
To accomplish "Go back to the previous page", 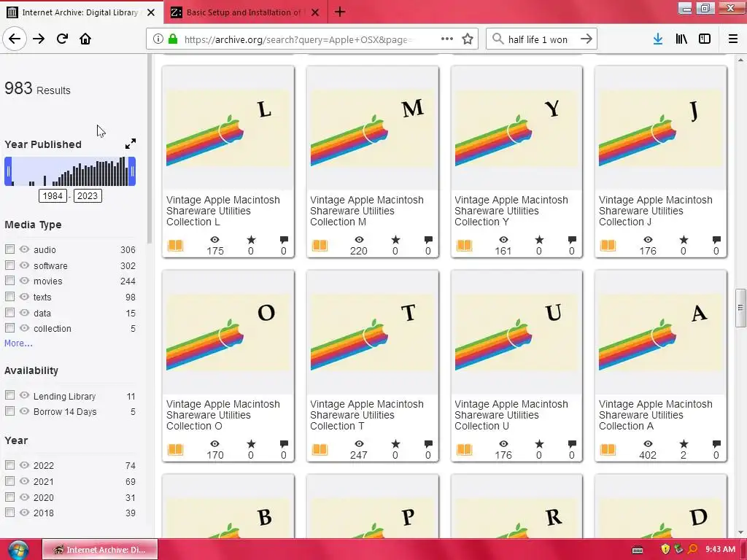I will (15, 39).
